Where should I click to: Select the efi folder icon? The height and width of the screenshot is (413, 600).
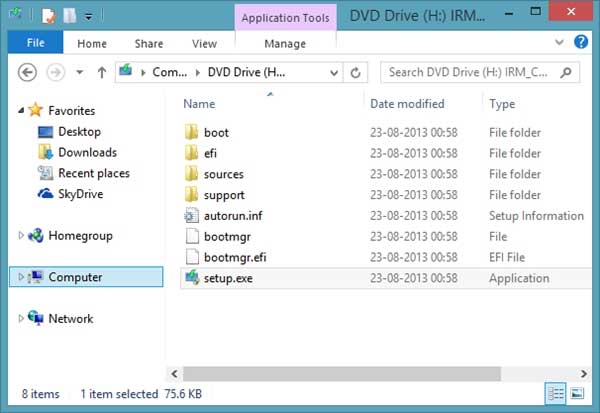click(x=191, y=153)
